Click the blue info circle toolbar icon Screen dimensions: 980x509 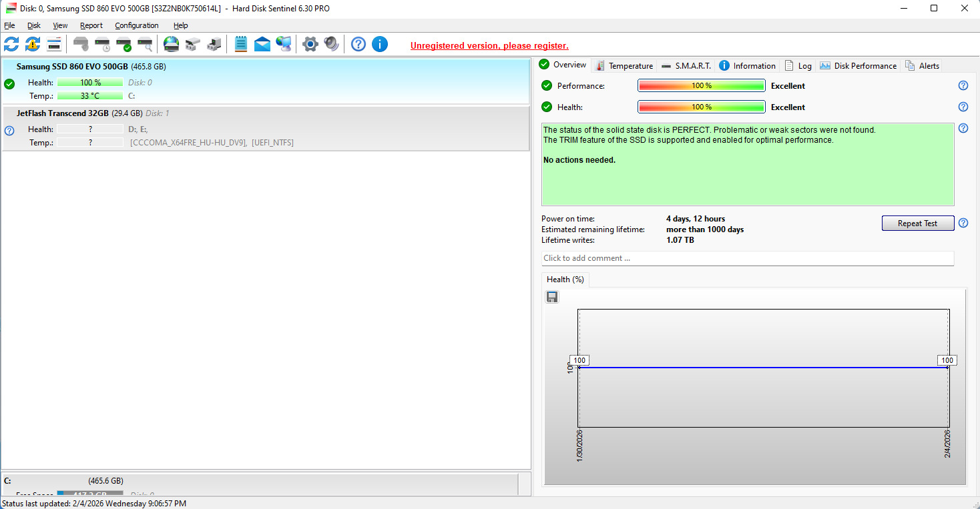(380, 44)
